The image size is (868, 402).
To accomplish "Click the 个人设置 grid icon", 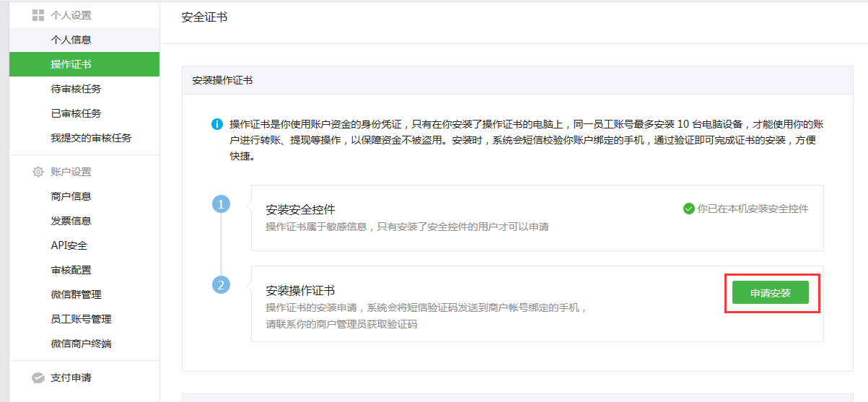I will pos(38,15).
